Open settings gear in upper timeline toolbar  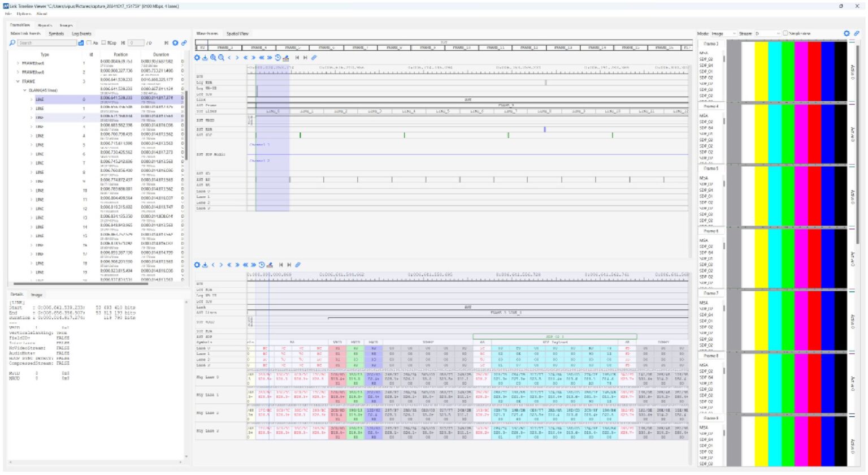(x=197, y=58)
